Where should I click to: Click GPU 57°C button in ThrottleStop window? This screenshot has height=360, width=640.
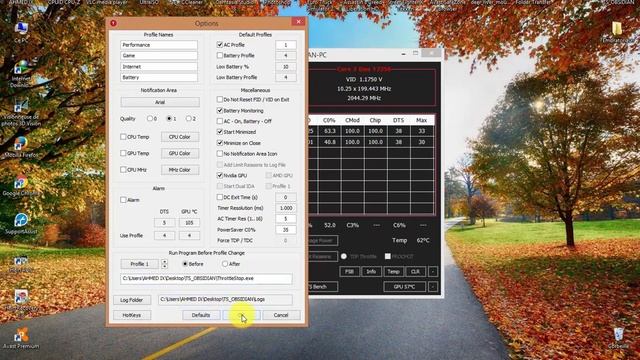click(x=404, y=287)
